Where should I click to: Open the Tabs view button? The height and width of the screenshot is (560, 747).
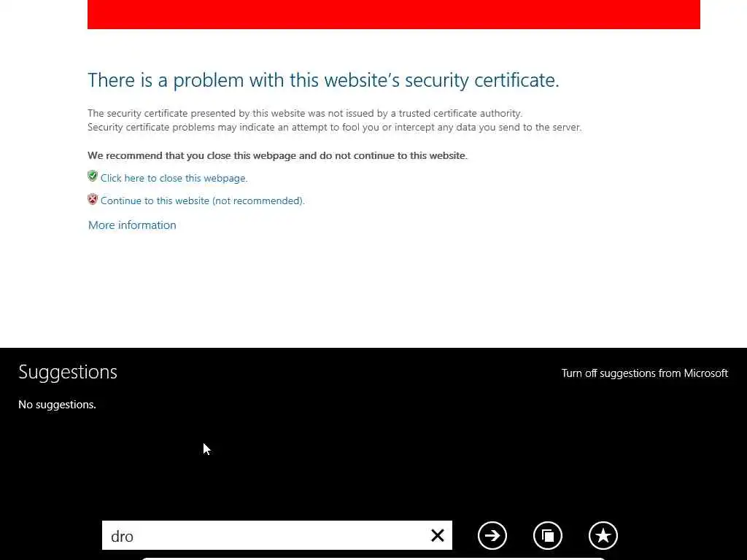click(x=548, y=535)
